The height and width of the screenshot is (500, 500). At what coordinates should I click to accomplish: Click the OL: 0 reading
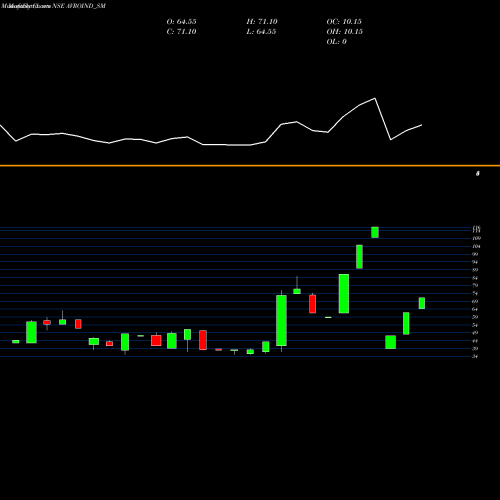pos(336,42)
